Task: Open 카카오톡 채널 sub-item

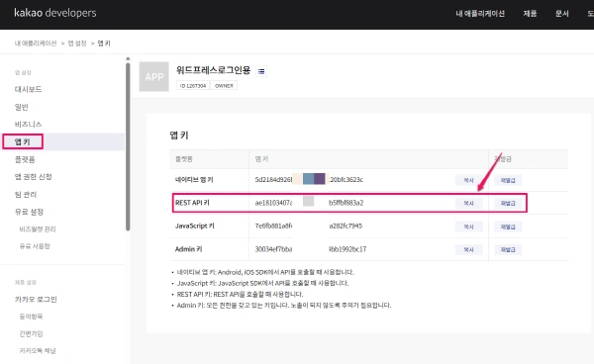Action: [38, 351]
